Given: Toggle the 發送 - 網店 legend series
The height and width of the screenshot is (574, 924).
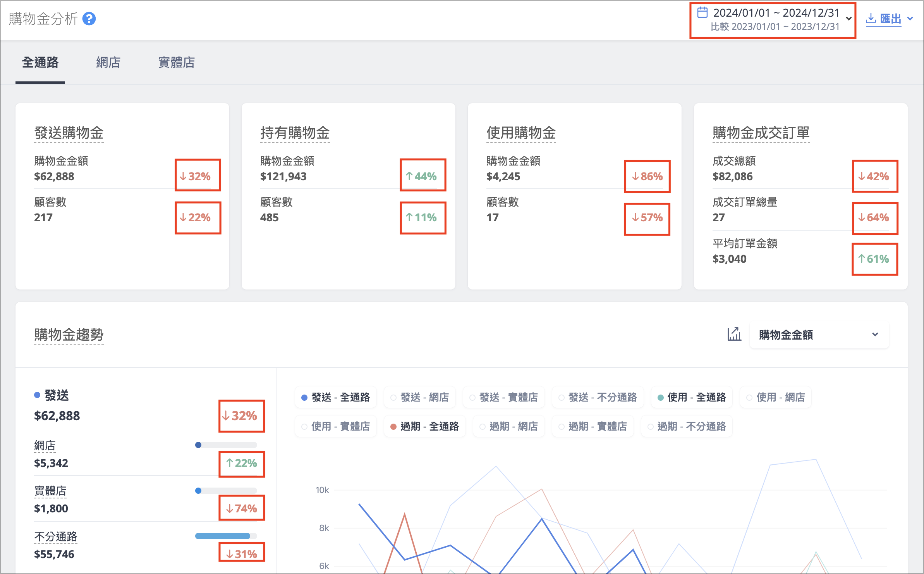Looking at the screenshot, I should tap(419, 397).
